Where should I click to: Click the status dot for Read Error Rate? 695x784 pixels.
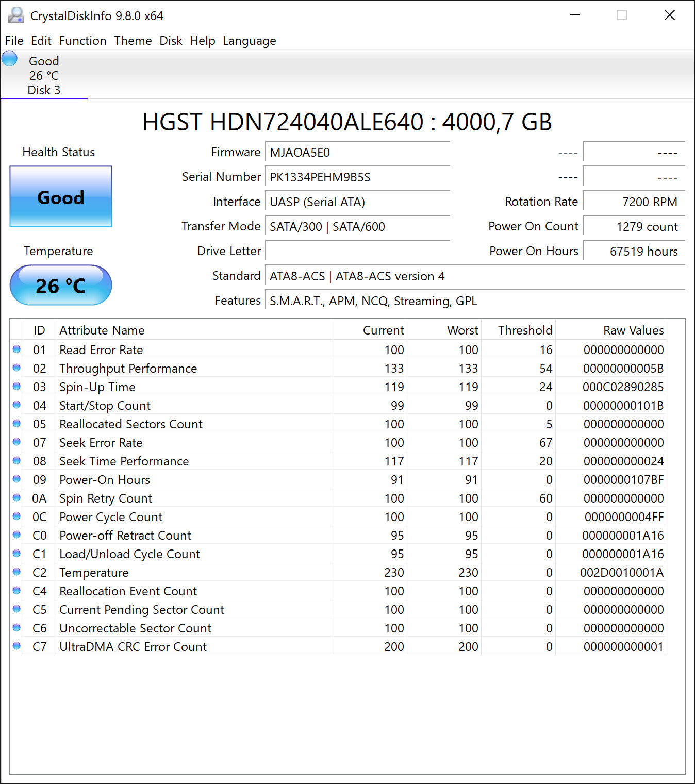pyautogui.click(x=16, y=349)
